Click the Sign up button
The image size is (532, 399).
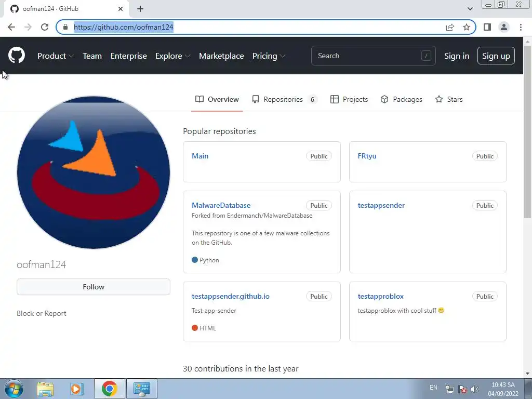[x=496, y=56]
